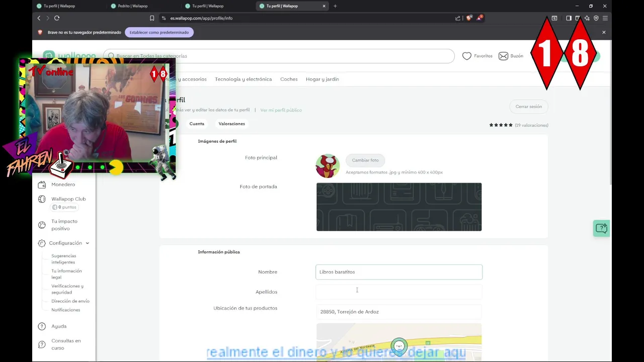Click the share icon in the address bar

tap(458, 18)
